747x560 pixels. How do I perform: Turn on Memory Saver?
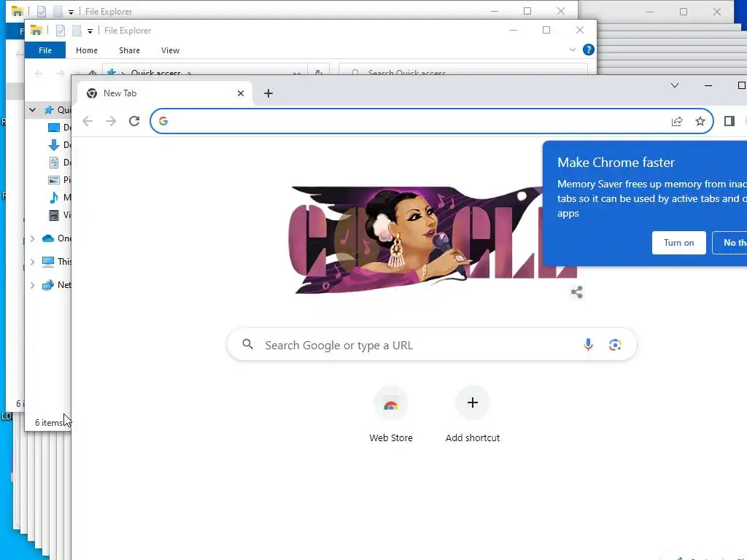click(679, 243)
